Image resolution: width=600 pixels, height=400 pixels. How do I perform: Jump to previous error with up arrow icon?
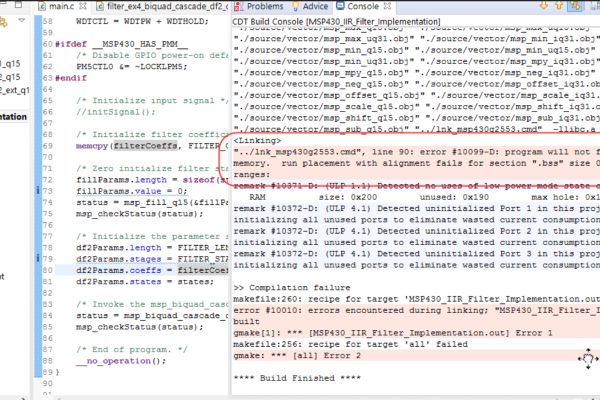(559, 5)
